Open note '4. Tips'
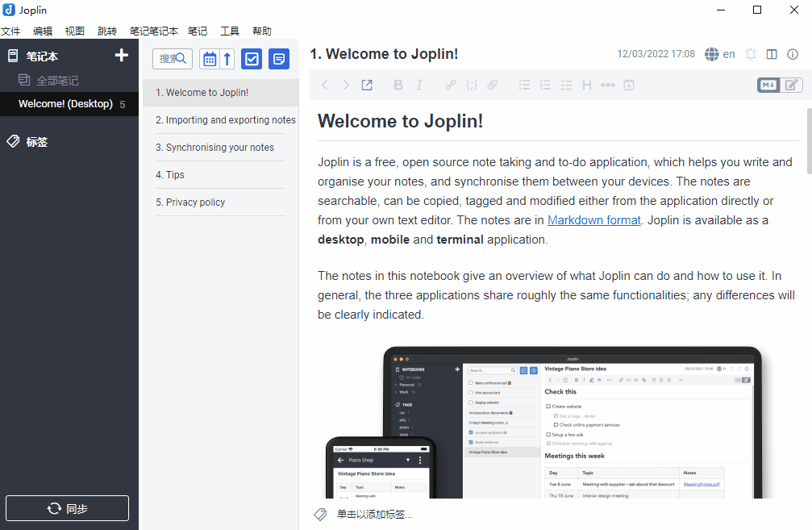The image size is (812, 530). tap(221, 175)
